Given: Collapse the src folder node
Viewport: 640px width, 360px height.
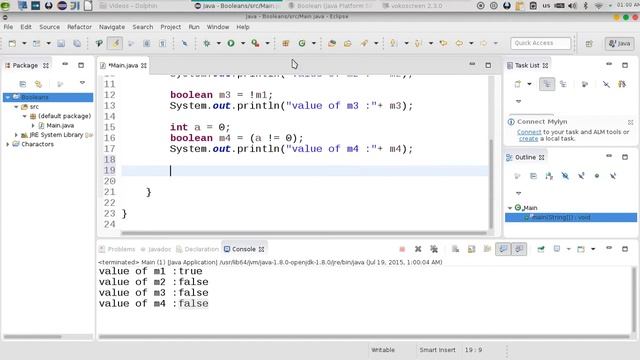Looking at the screenshot, I should click(16, 107).
